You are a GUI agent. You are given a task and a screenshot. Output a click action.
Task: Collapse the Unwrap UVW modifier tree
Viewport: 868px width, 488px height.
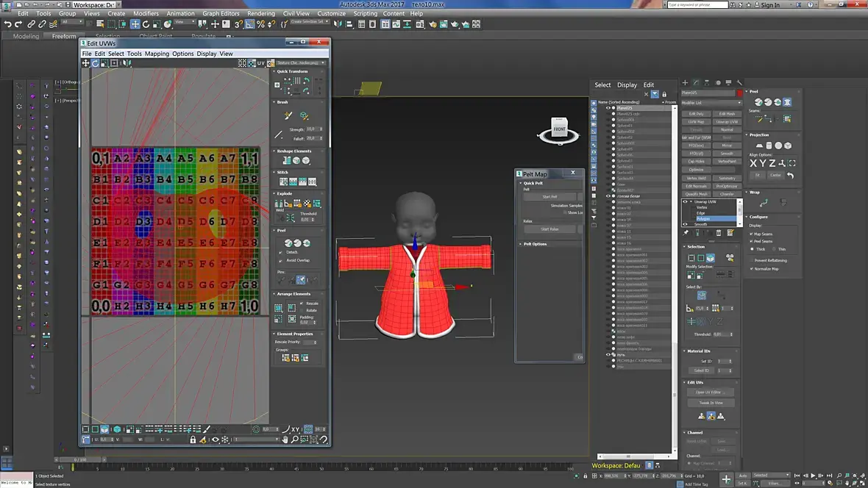[691, 202]
